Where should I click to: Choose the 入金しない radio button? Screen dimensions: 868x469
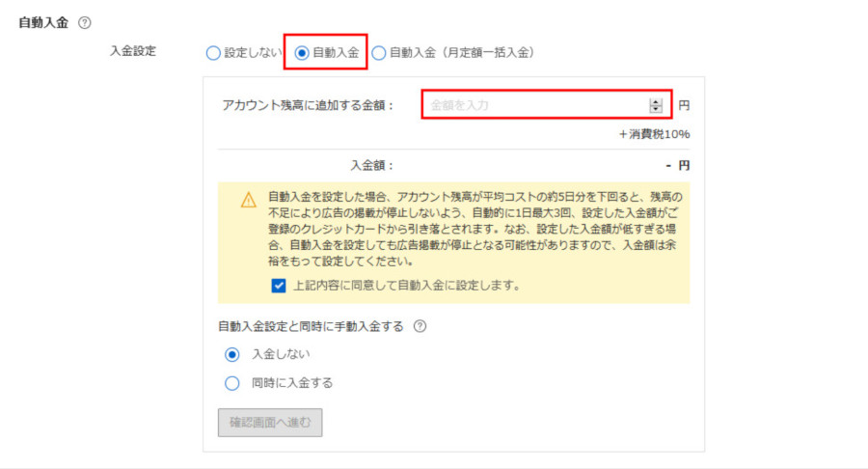(231, 354)
